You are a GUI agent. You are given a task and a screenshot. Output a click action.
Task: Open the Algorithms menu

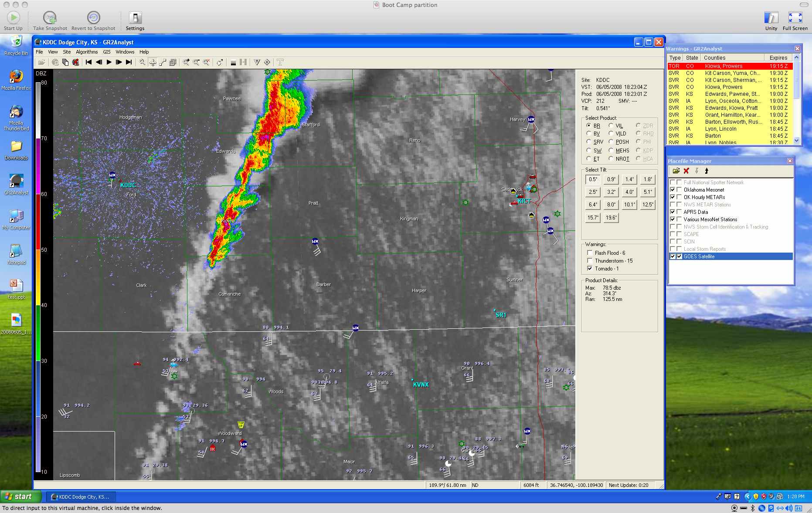[87, 52]
